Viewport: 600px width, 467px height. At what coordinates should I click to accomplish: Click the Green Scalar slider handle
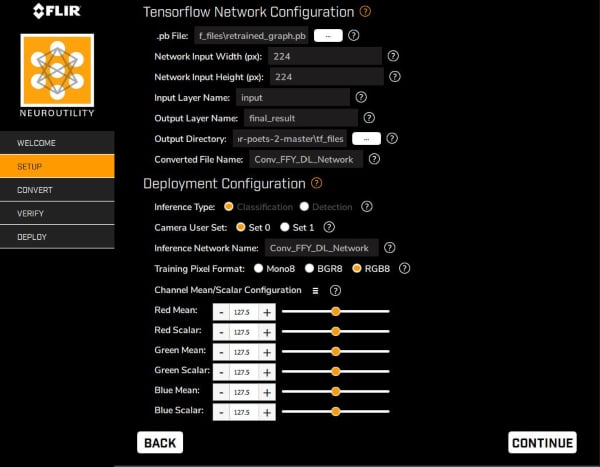point(336,371)
